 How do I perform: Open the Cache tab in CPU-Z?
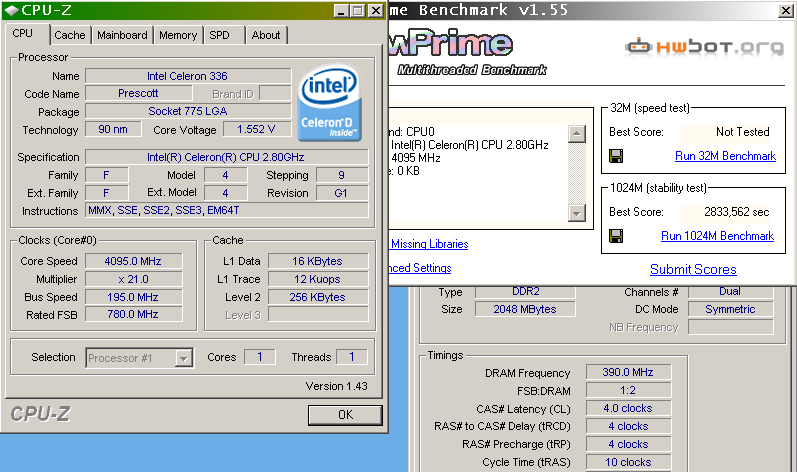(x=70, y=35)
